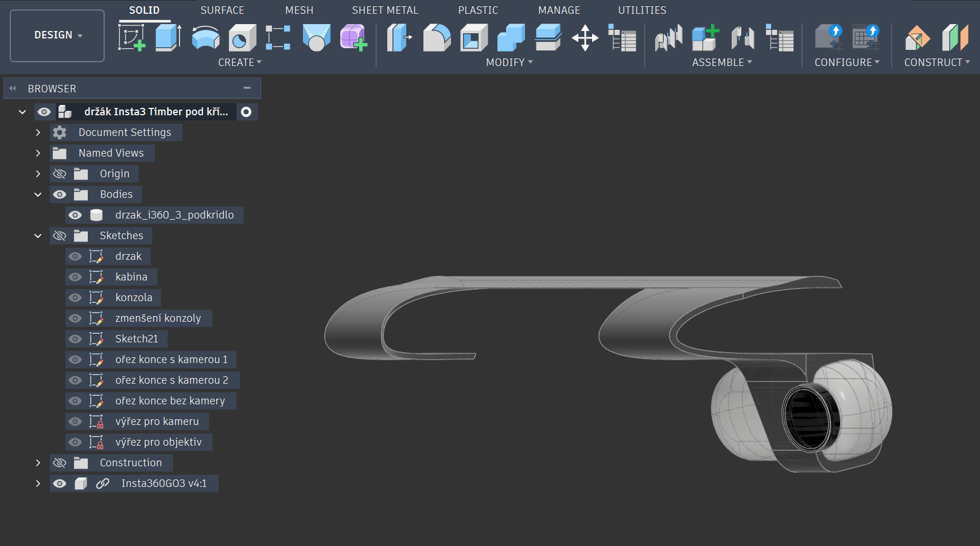
Task: Activate the root component radio button
Action: (x=246, y=112)
